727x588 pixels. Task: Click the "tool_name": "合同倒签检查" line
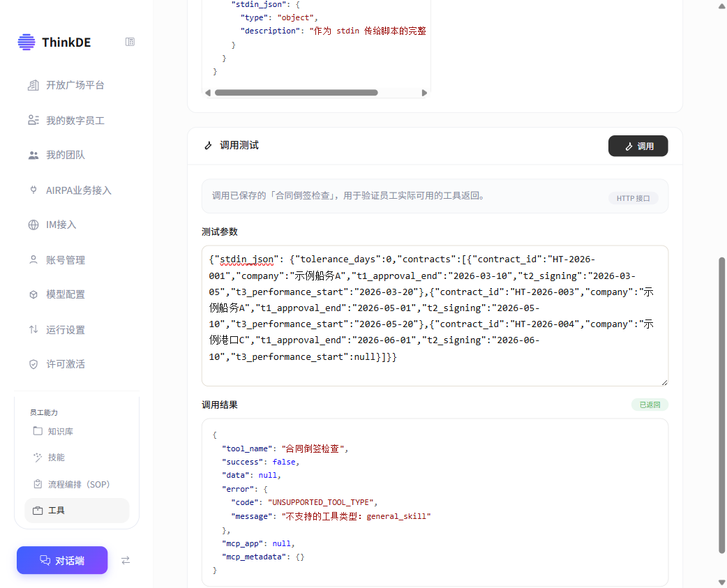[285, 448]
